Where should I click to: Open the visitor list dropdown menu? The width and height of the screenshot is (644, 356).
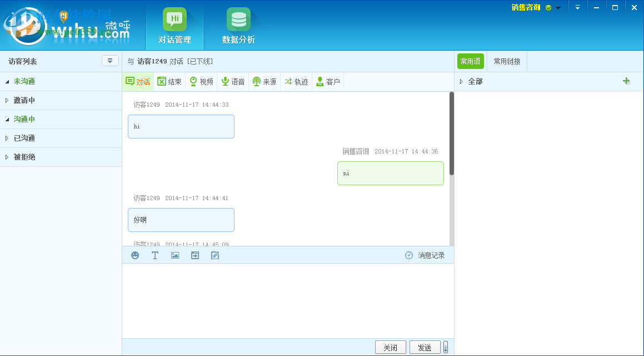pos(110,61)
